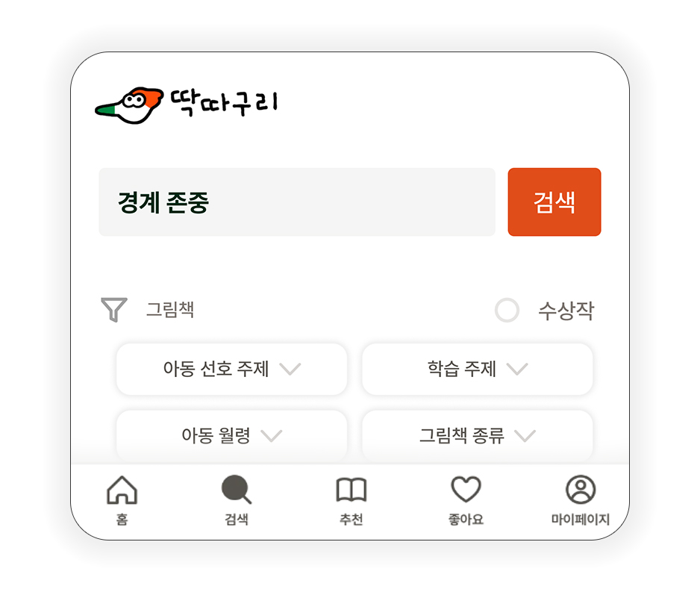Focus the search field containing 경계 존중
Screen dimensions: 700x592
(x=297, y=202)
